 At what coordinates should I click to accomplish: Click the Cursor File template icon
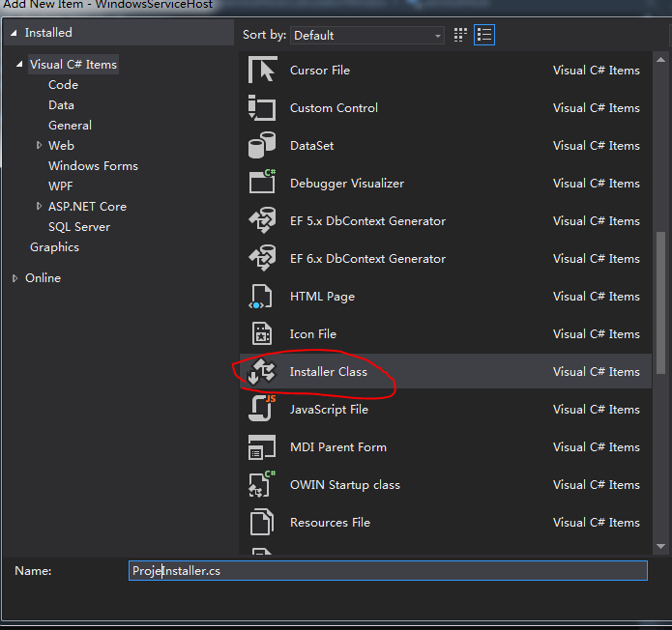click(x=262, y=70)
